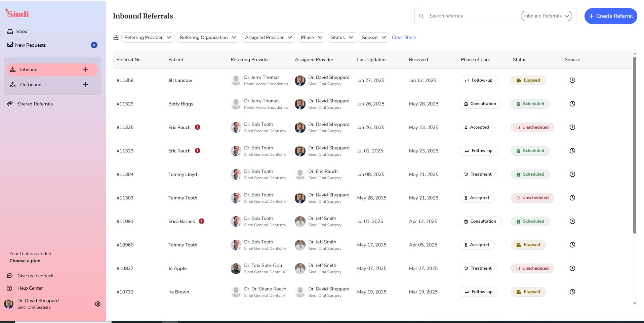The height and width of the screenshot is (323, 644).
Task: Click the vertical scrollbar of the referrals table
Action: [x=635, y=144]
